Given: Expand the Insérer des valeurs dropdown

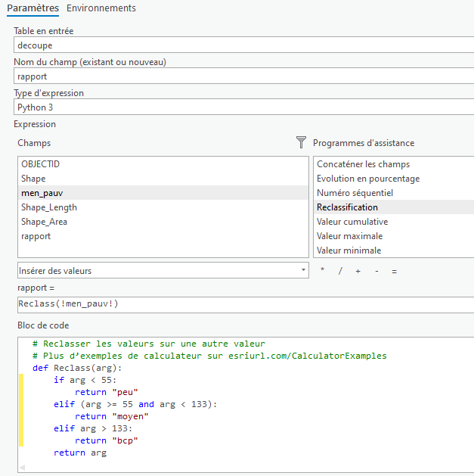Looking at the screenshot, I should (163, 270).
